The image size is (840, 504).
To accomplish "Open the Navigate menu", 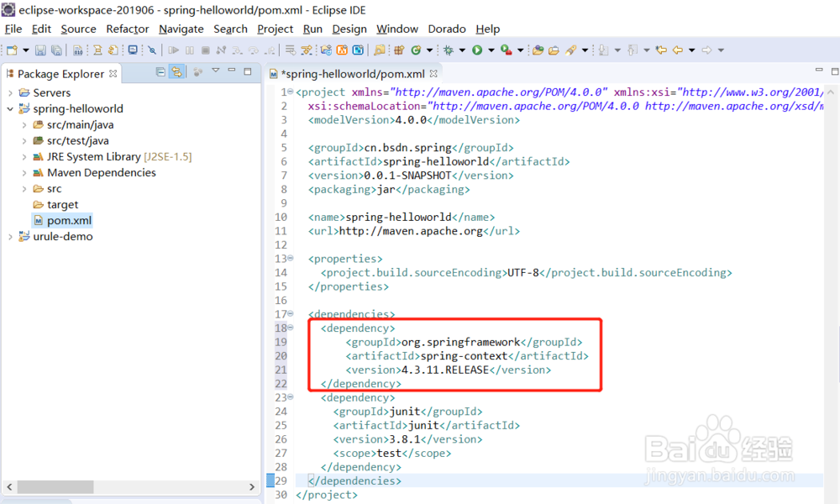I will (x=181, y=29).
